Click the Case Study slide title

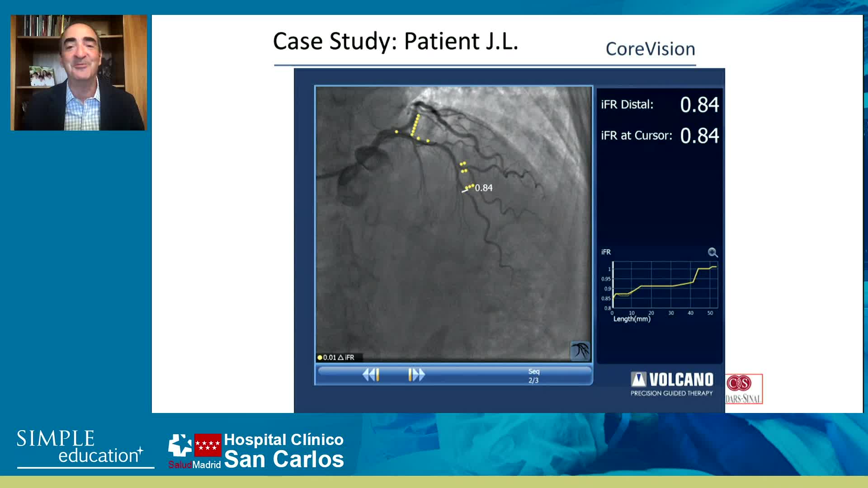click(395, 41)
